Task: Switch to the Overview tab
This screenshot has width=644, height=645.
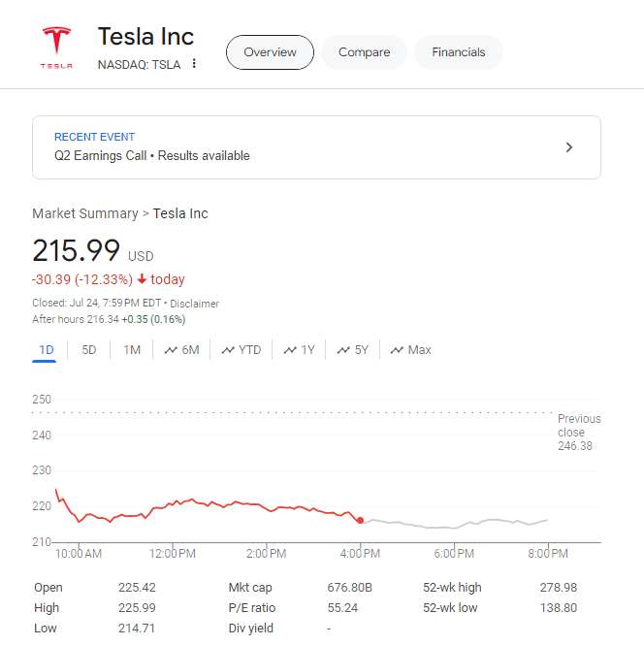Action: (270, 52)
